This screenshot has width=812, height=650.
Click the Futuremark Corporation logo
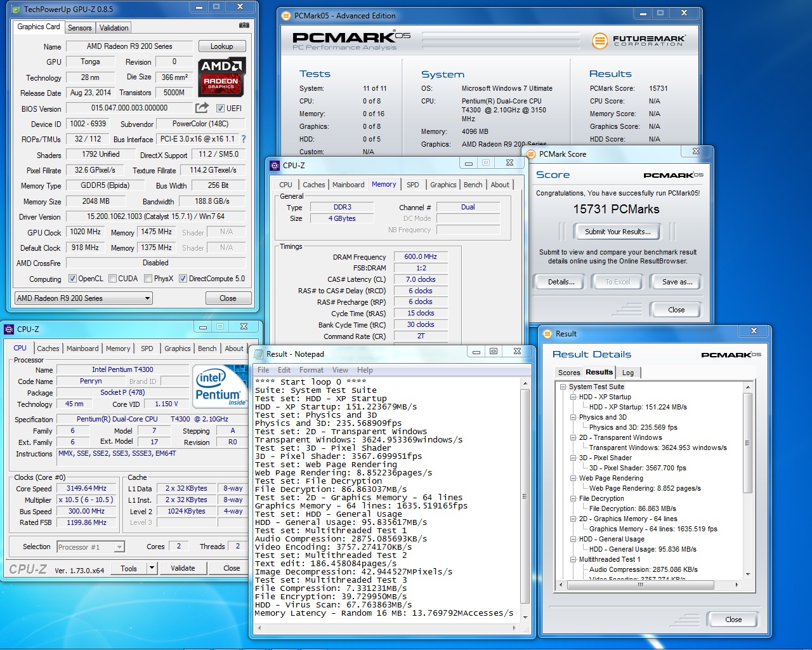[x=639, y=40]
